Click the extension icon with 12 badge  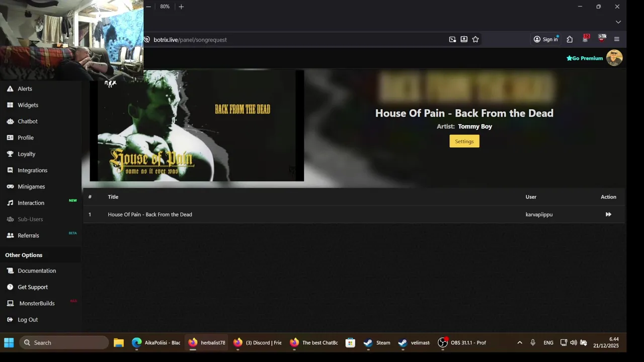pyautogui.click(x=585, y=39)
